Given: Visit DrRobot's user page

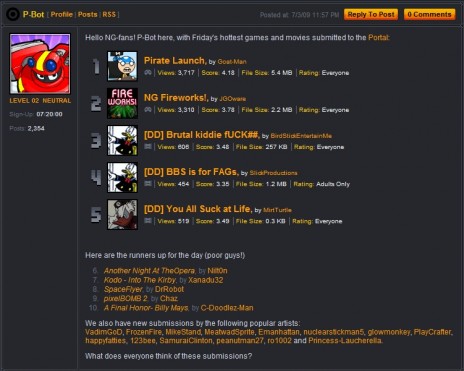Looking at the screenshot, I should [x=169, y=289].
